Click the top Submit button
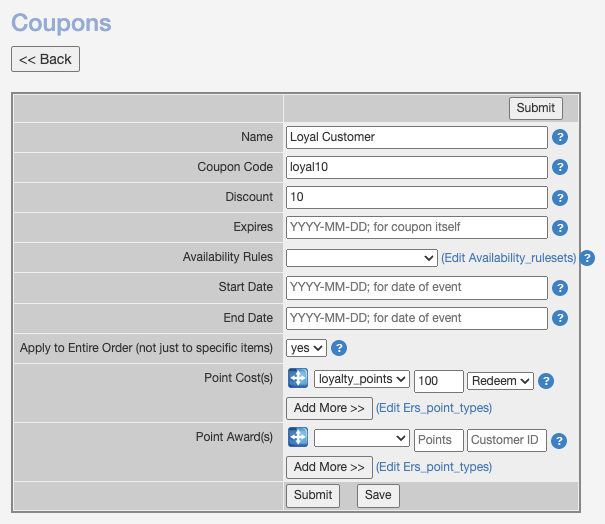Screen dimensions: 605x524 click(x=536, y=108)
